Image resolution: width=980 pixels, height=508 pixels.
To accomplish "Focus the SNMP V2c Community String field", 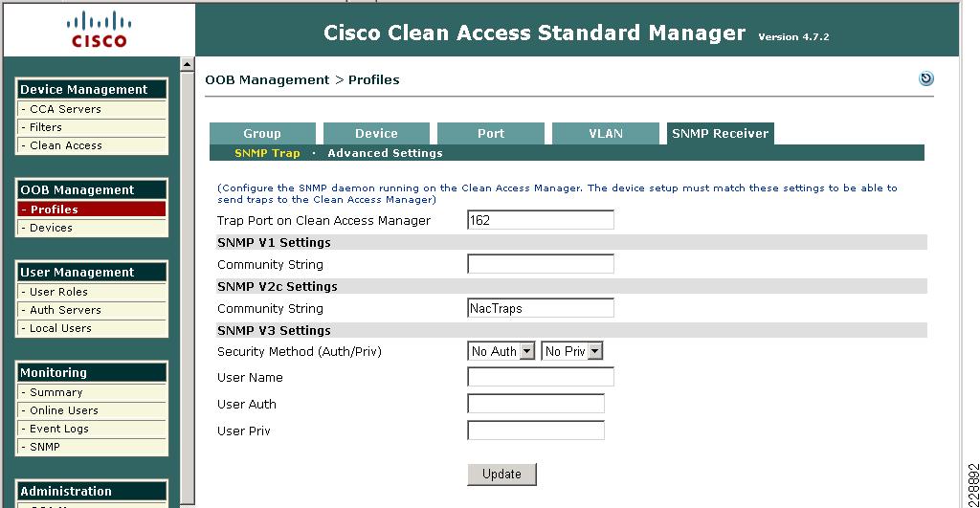I will [x=541, y=308].
